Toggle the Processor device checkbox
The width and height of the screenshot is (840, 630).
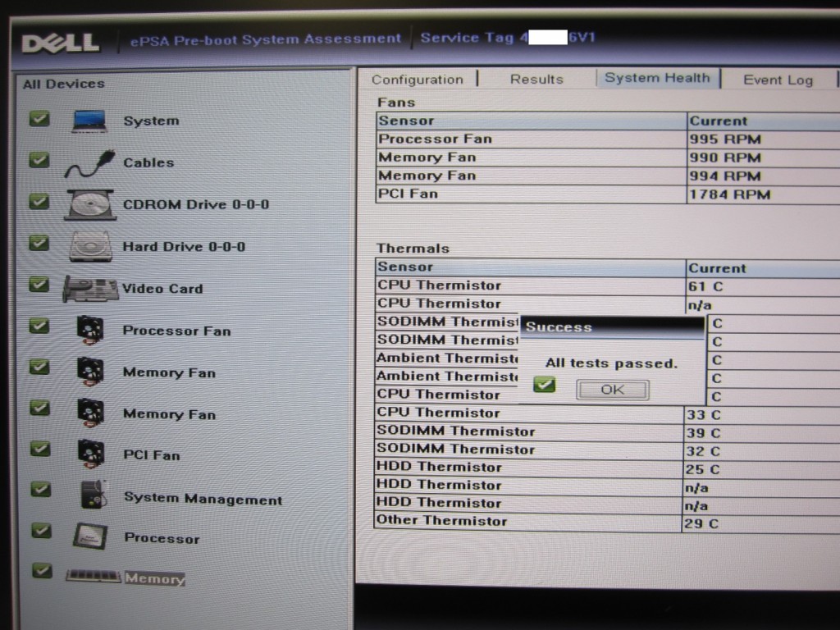tap(41, 531)
